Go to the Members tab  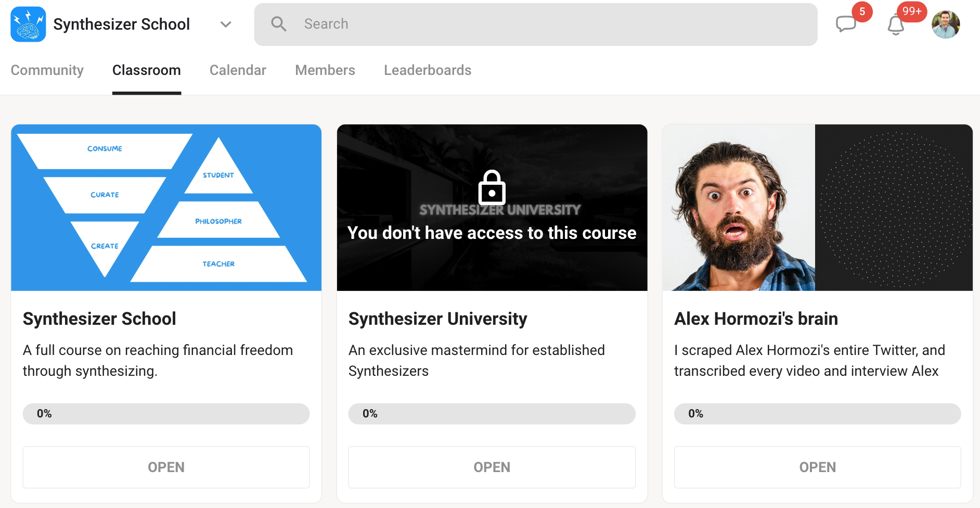(325, 70)
